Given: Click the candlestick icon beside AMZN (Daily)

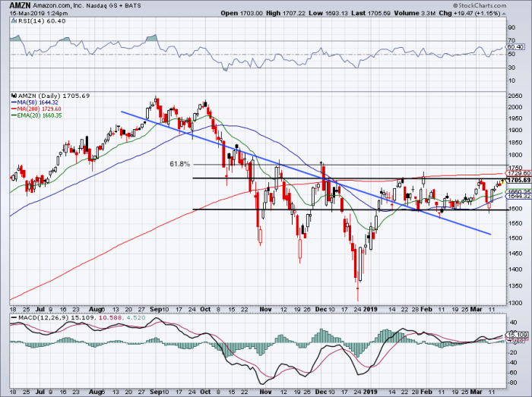Looking at the screenshot, I should click(x=14, y=96).
